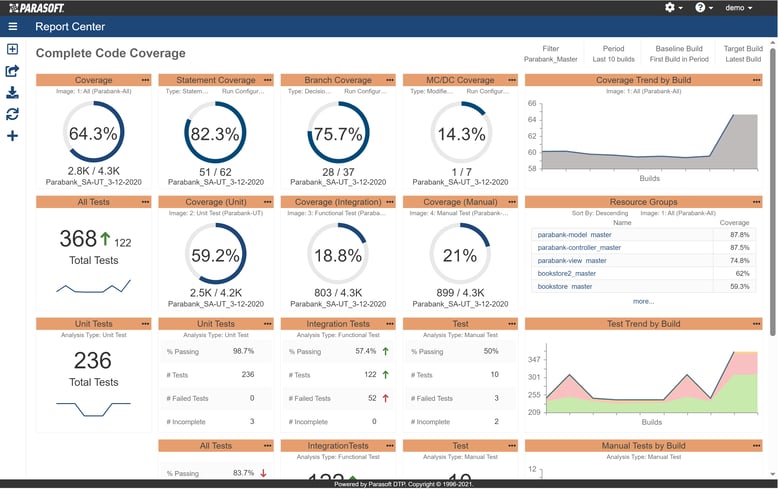Click the Integration Tests 57.4% passing value

click(x=365, y=351)
